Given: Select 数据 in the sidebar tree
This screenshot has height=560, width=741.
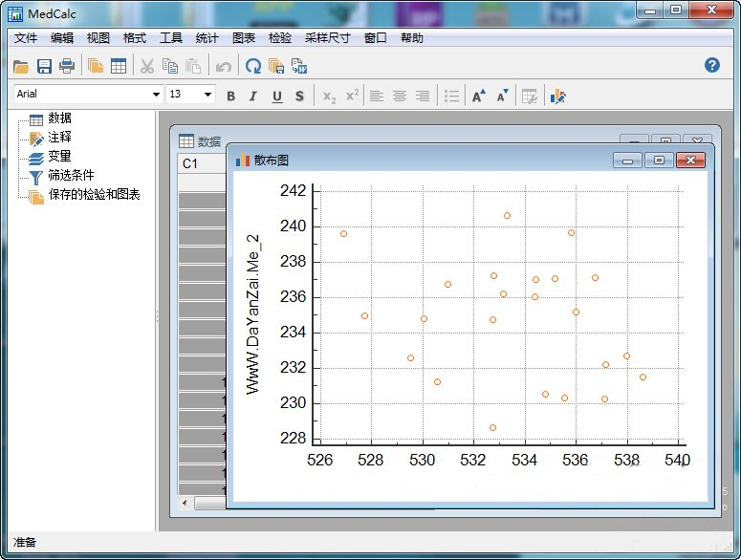Looking at the screenshot, I should point(59,118).
